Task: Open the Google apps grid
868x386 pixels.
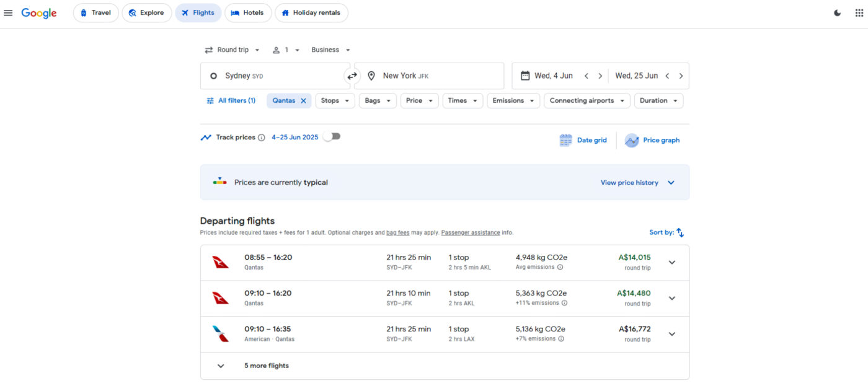Action: click(x=859, y=13)
